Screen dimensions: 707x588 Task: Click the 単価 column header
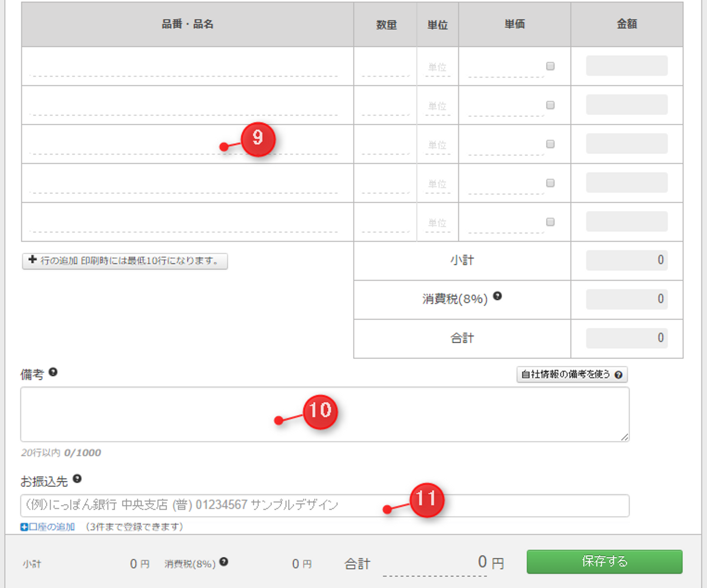click(515, 24)
